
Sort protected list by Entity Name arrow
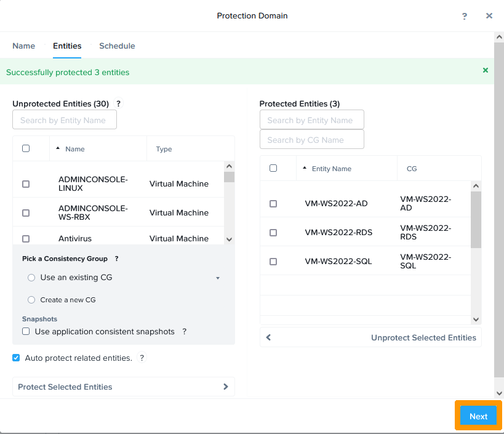(305, 169)
